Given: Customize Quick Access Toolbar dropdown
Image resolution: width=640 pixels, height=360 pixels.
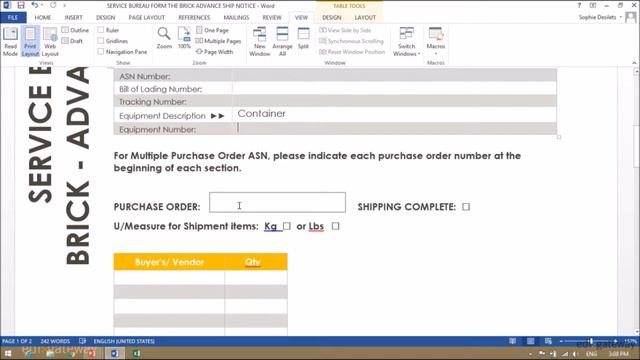Looking at the screenshot, I should [x=64, y=6].
